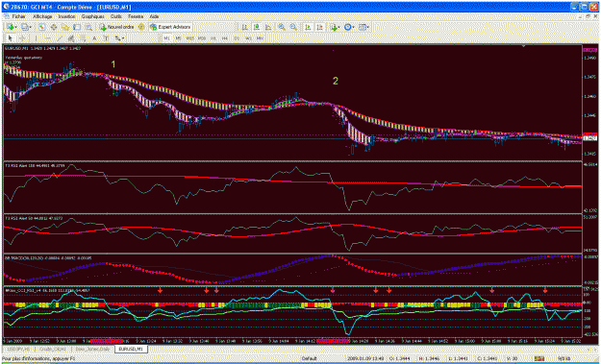Select the Fibonacci retracement tool
601x364 pixels.
tap(83, 38)
